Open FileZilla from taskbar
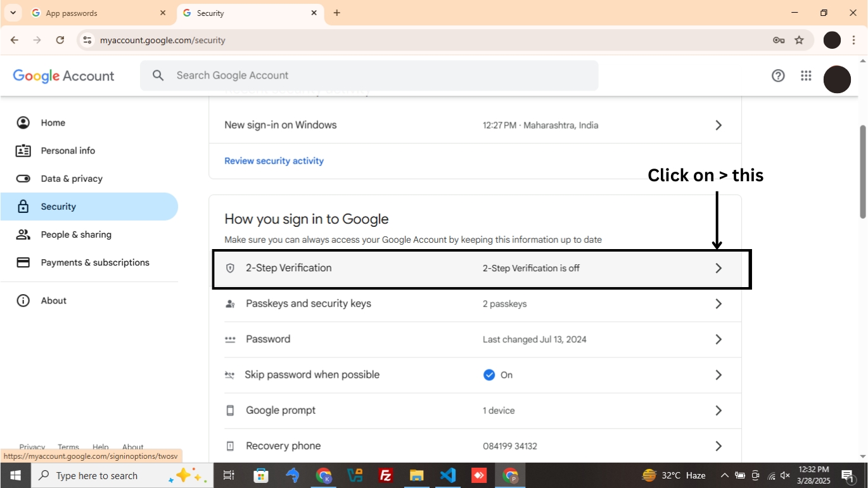Screen dimensions: 868x488 coord(385,475)
